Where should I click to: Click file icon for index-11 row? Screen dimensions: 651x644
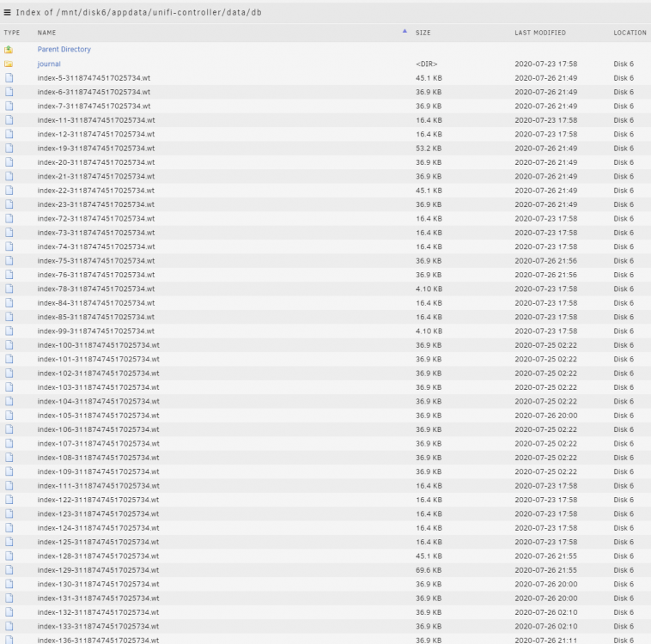(9, 120)
